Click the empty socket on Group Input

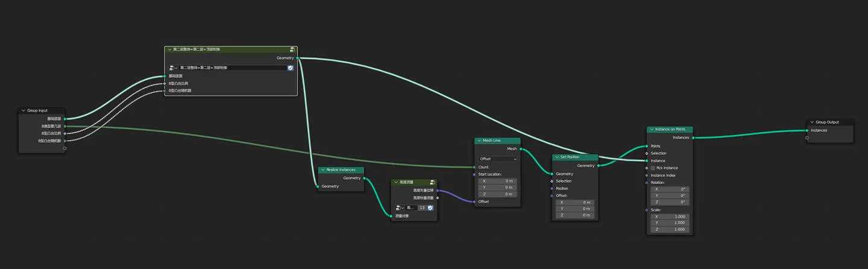64,148
